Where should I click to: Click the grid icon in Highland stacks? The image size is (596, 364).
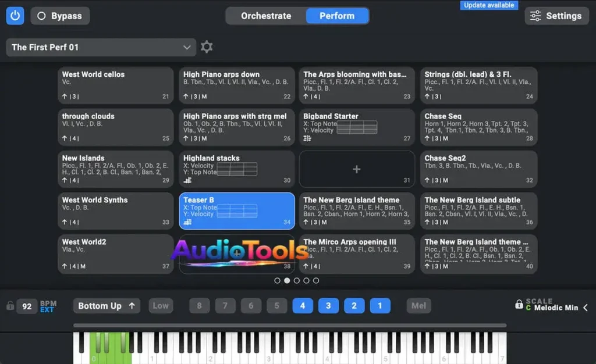tap(237, 169)
